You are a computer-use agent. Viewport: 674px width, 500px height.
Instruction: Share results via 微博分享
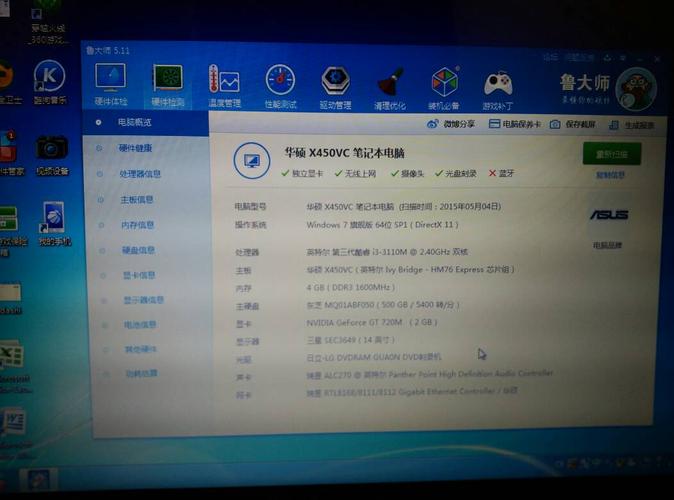tap(451, 124)
